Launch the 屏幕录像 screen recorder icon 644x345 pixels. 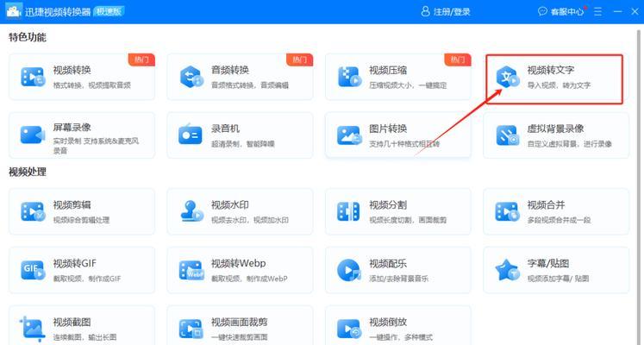[x=33, y=135]
